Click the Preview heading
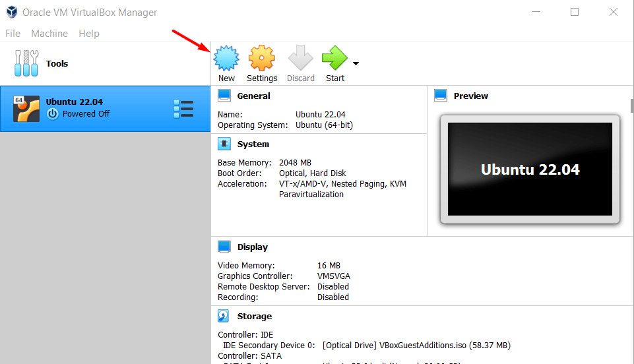The image size is (634, 364). coord(470,96)
